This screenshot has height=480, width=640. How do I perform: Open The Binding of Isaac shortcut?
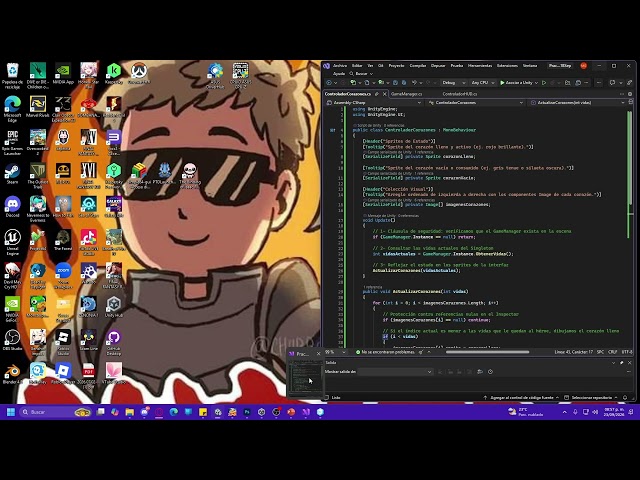[x=189, y=176]
